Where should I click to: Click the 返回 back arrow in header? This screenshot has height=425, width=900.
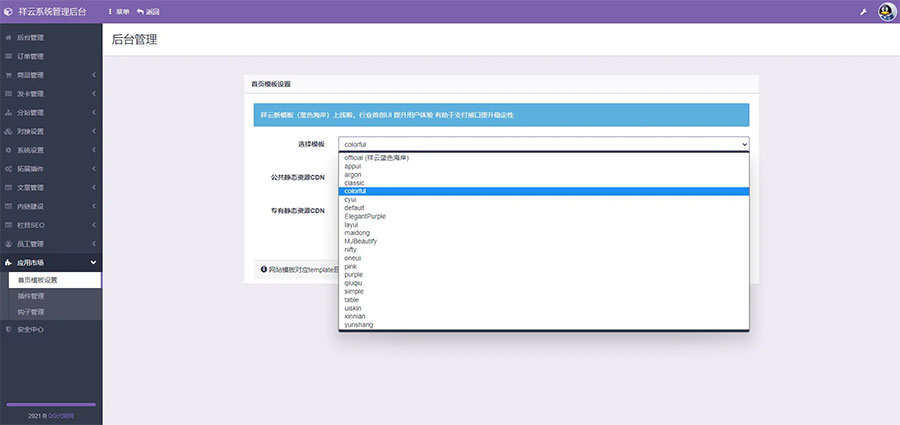[x=140, y=11]
